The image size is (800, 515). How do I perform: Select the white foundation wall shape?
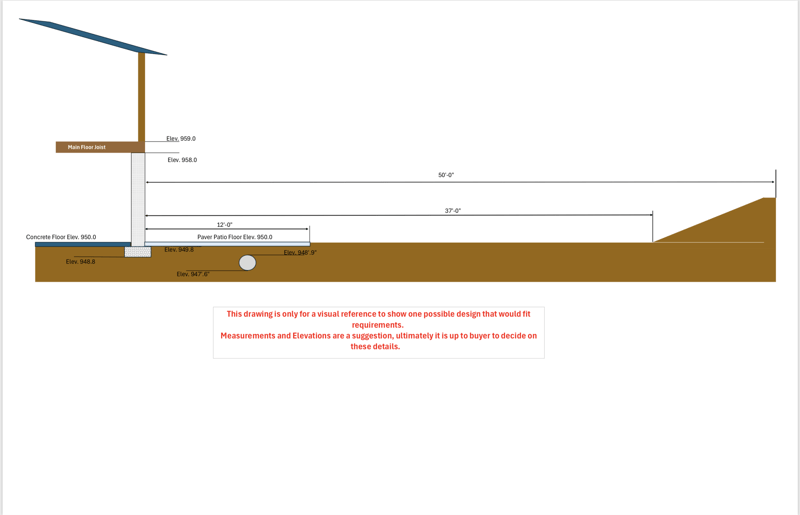[138, 200]
